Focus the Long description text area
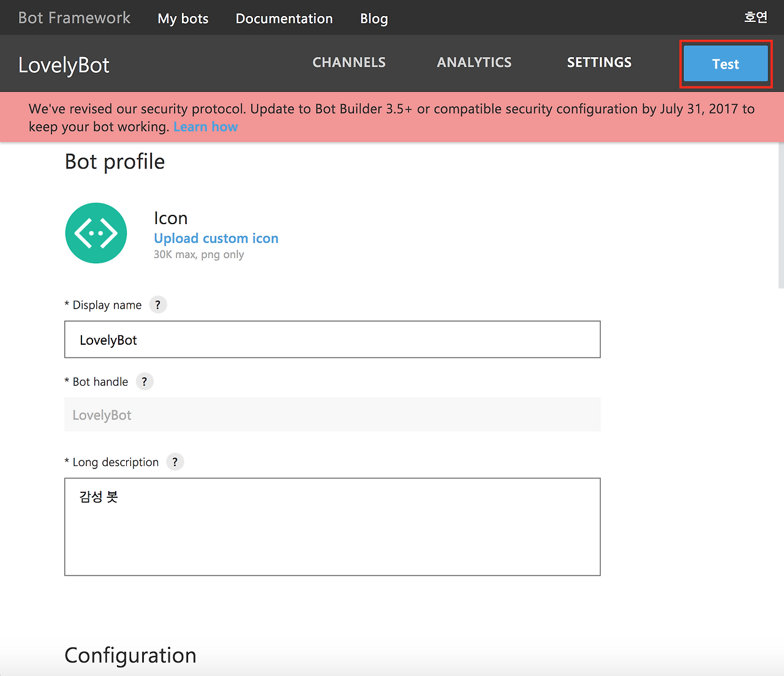The image size is (784, 676). click(x=333, y=527)
